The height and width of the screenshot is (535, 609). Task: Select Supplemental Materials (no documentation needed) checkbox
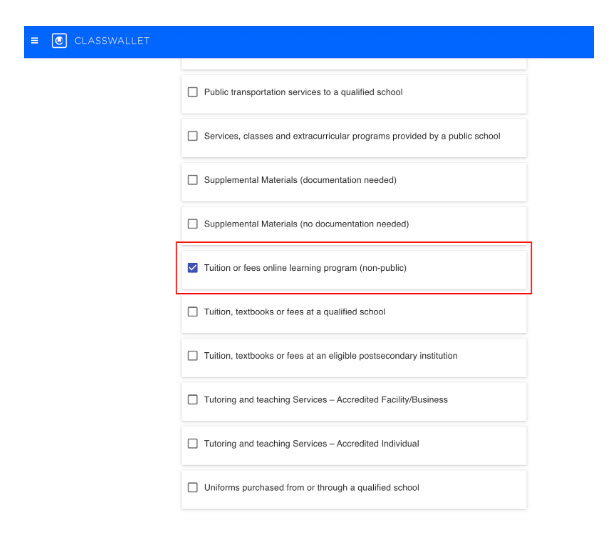(x=193, y=224)
